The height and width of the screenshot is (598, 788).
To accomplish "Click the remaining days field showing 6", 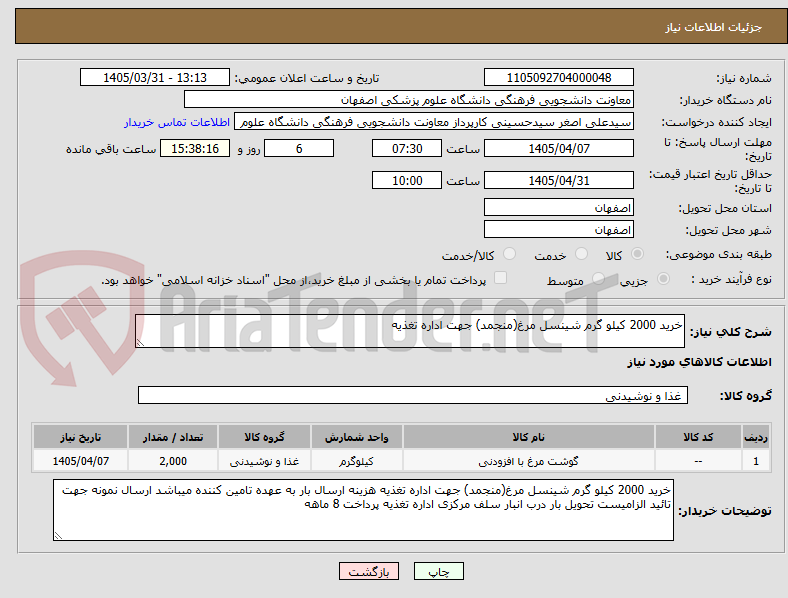I will pos(299,149).
